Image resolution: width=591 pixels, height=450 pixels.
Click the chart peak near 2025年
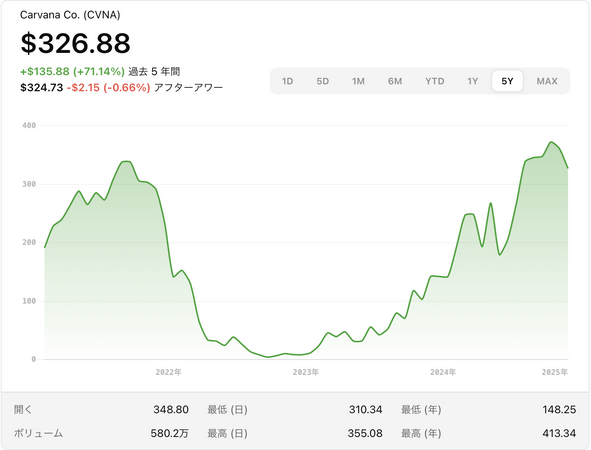click(x=551, y=142)
